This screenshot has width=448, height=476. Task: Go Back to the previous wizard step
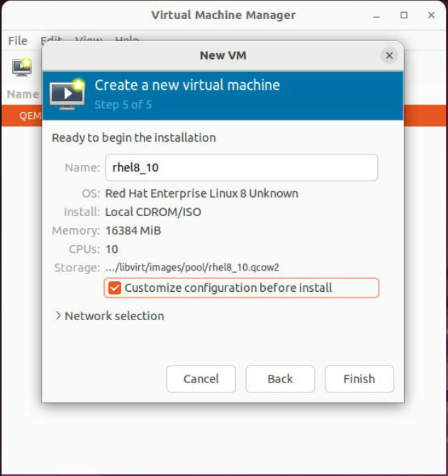[x=280, y=379]
